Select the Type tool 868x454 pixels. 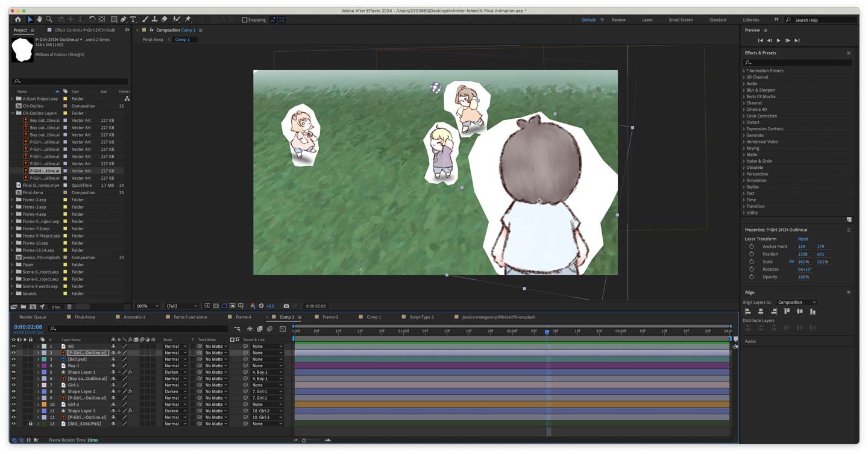point(133,19)
